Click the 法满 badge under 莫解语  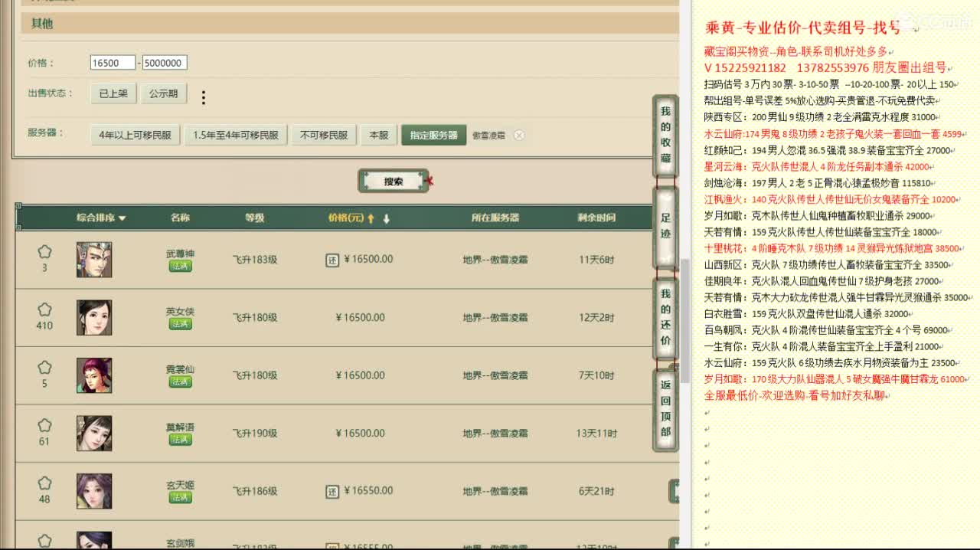pos(181,440)
